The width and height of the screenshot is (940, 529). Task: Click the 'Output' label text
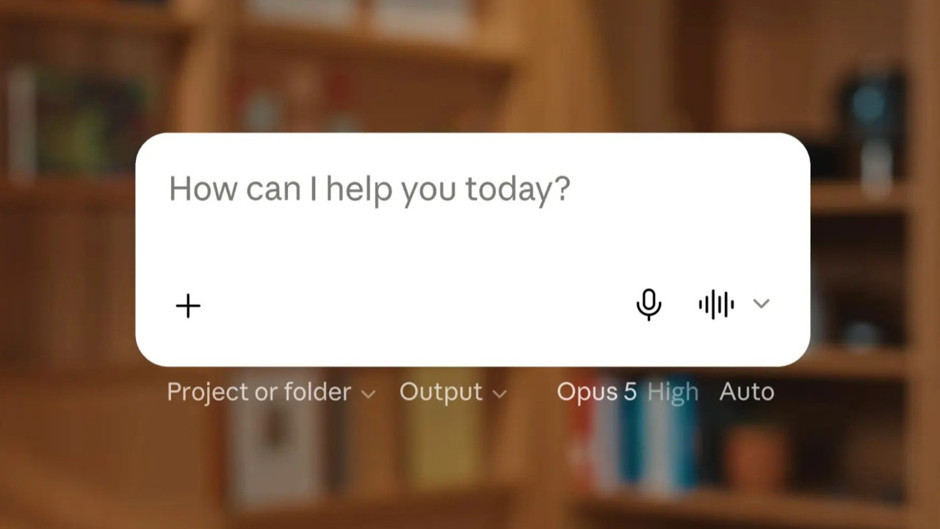click(441, 392)
